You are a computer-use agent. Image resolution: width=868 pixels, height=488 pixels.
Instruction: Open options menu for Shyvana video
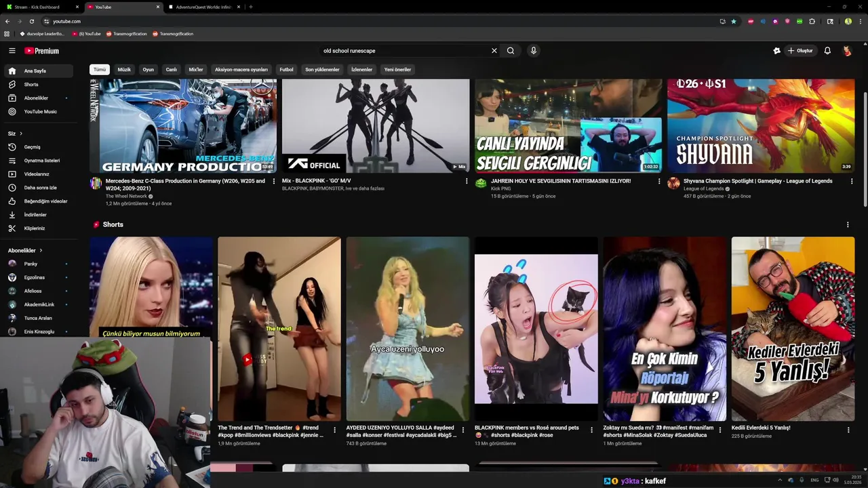pyautogui.click(x=852, y=181)
